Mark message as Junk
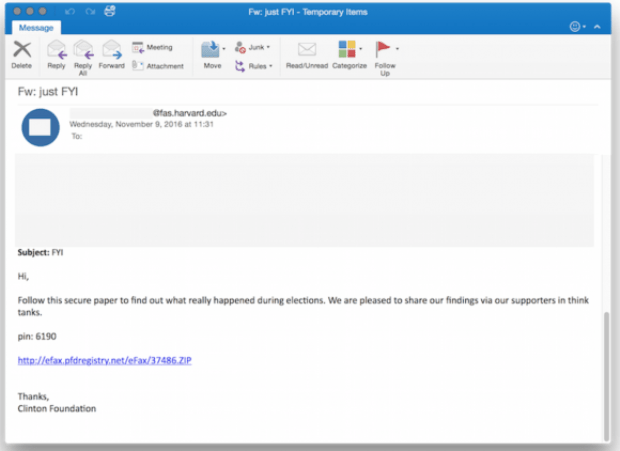 coord(250,47)
